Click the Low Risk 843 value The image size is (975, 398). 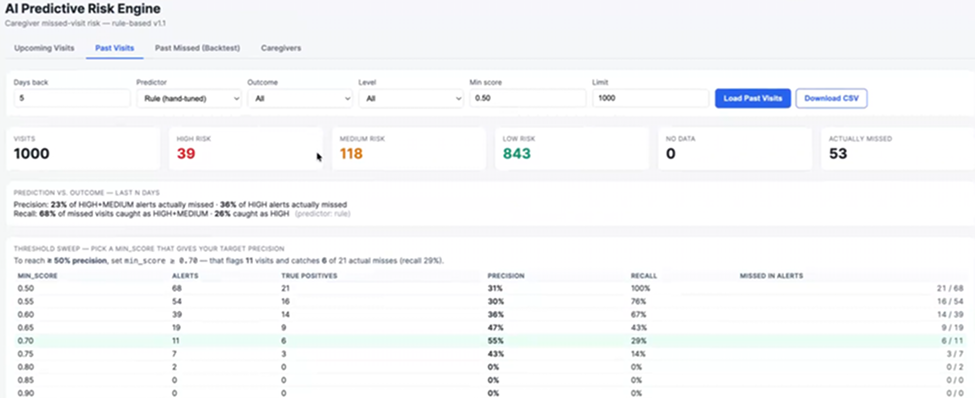pos(517,154)
